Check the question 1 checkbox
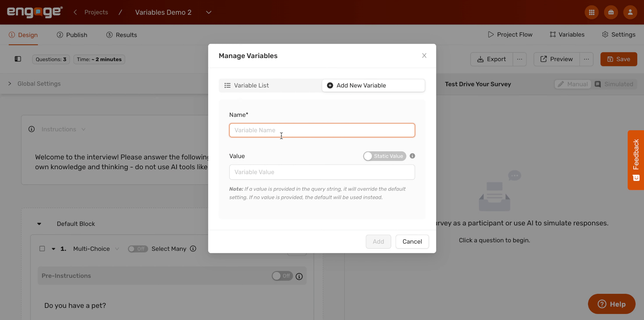The image size is (644, 320). pyautogui.click(x=42, y=249)
